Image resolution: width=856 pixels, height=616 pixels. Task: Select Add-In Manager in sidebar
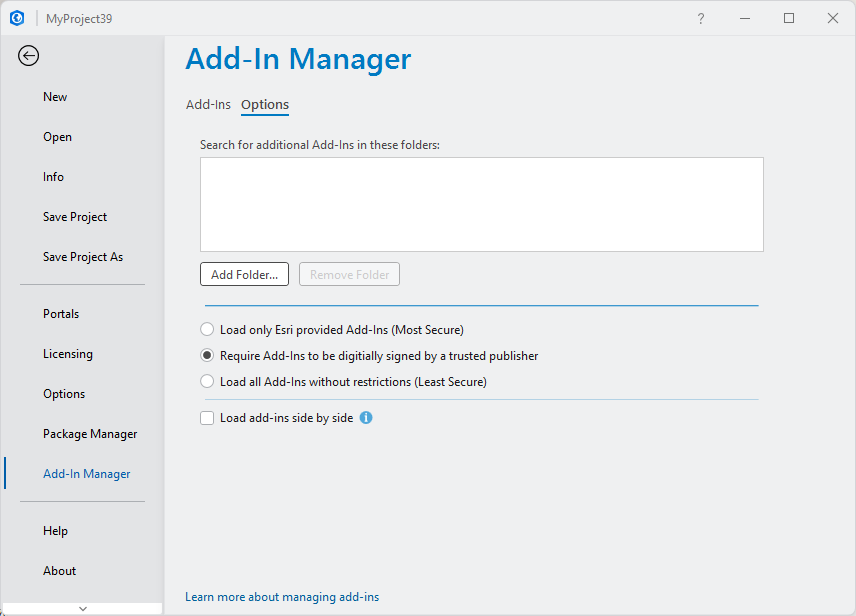click(x=86, y=473)
